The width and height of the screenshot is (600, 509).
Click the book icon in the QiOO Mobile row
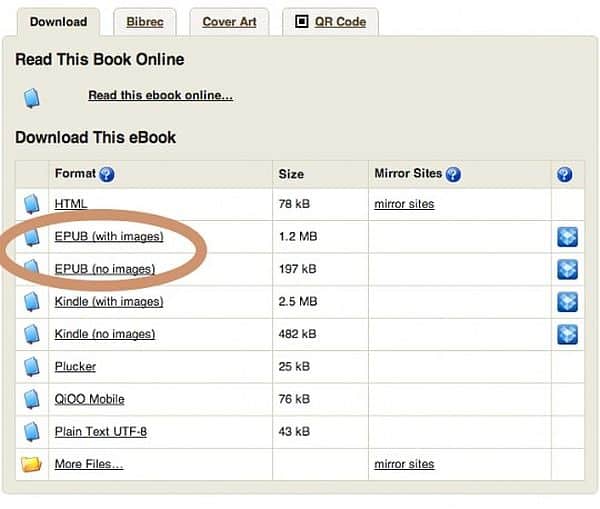tap(32, 399)
